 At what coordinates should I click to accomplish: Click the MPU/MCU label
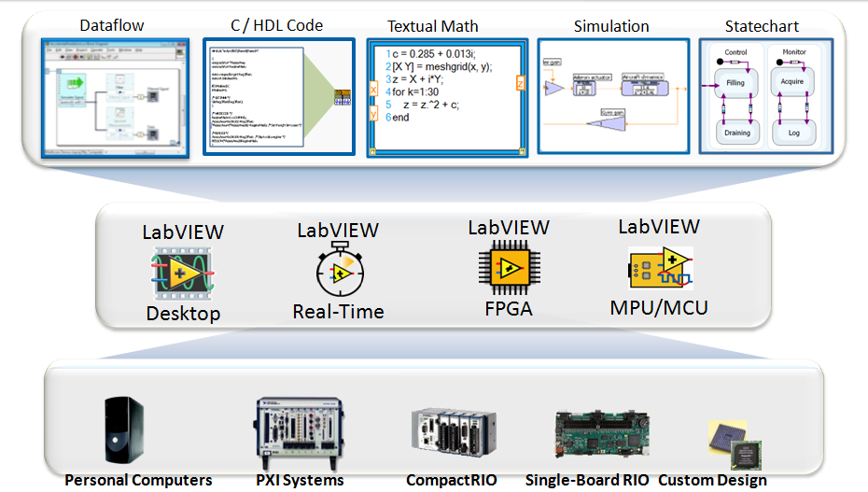coord(659,308)
